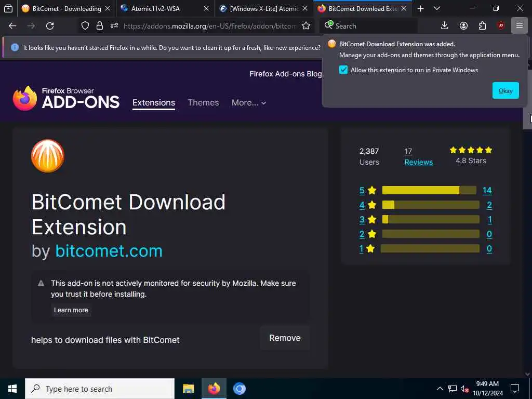Remove the BitComet extension
532x399 pixels.
click(x=285, y=338)
